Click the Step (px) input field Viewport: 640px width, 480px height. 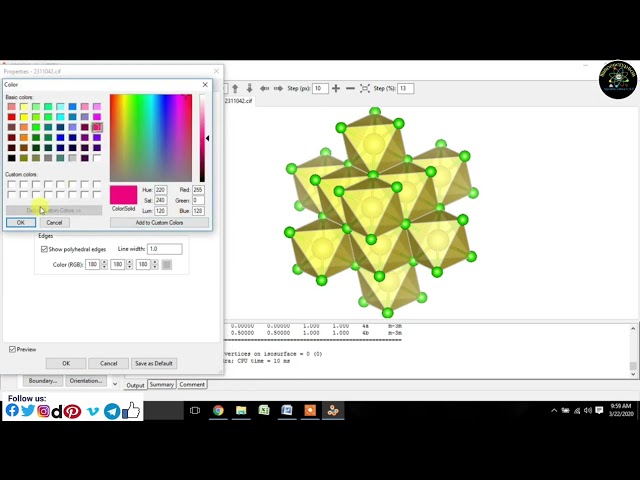click(320, 88)
